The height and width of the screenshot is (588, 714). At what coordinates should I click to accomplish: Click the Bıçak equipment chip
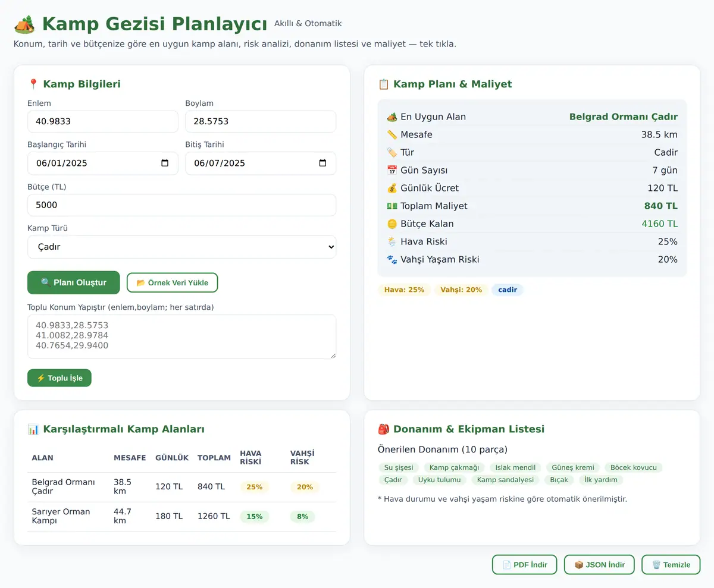tap(559, 480)
